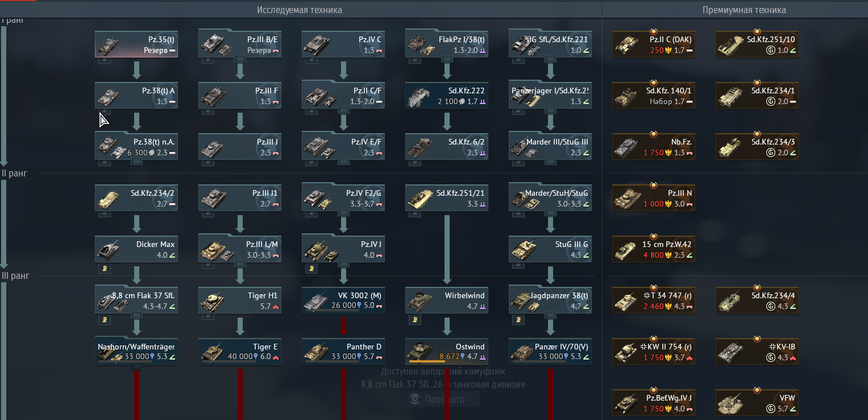This screenshot has height=420, width=868.
Task: Pick the Sd.Kfz.251/10 premium halftrack
Action: click(x=757, y=44)
